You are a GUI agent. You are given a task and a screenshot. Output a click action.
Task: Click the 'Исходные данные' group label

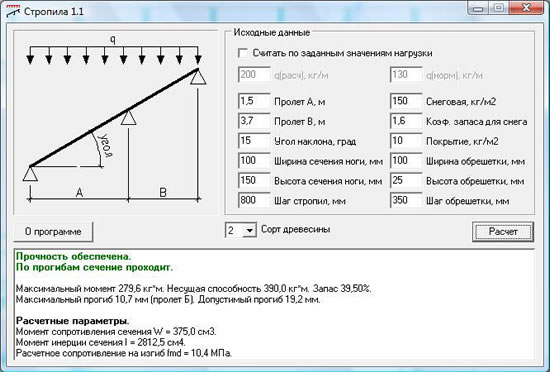[272, 33]
